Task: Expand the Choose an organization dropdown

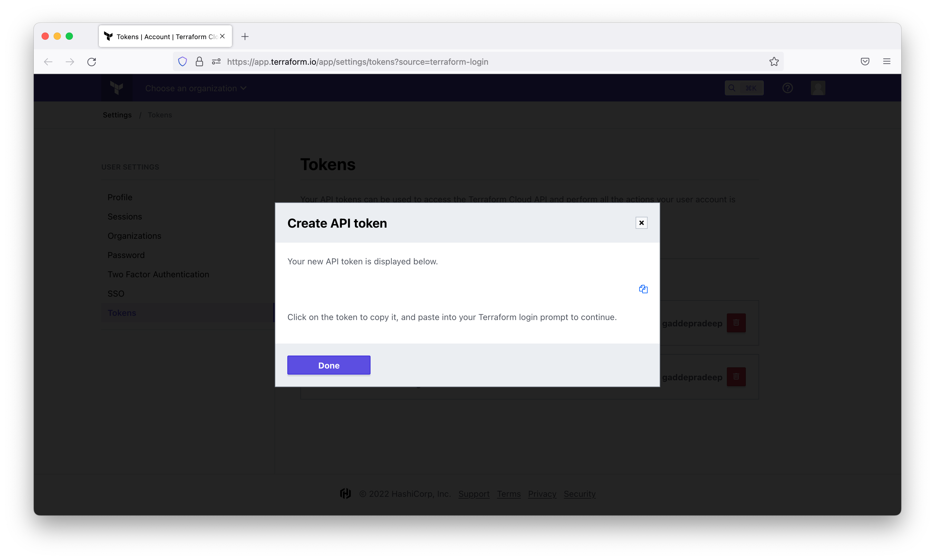Action: pyautogui.click(x=195, y=88)
